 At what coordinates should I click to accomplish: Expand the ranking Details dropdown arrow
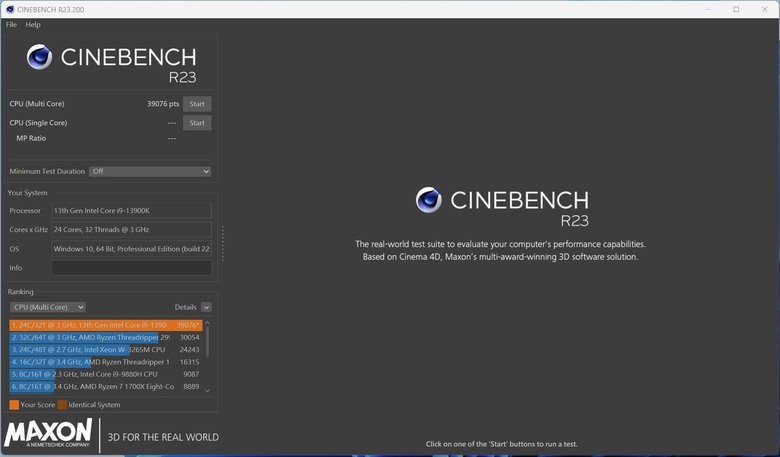point(206,307)
